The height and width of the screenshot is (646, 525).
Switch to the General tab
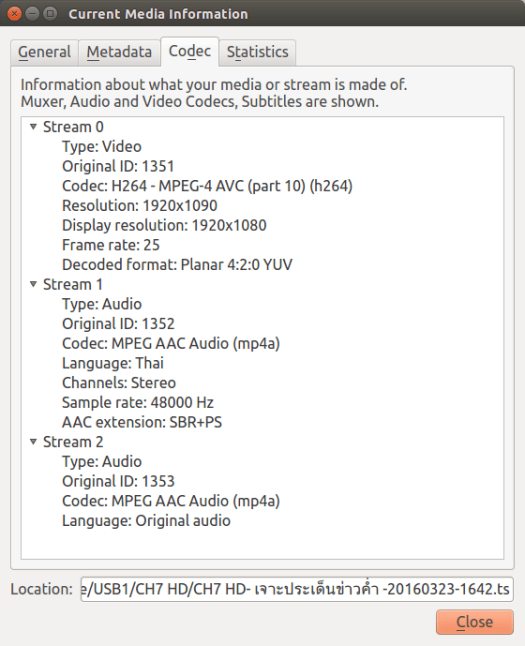[45, 52]
